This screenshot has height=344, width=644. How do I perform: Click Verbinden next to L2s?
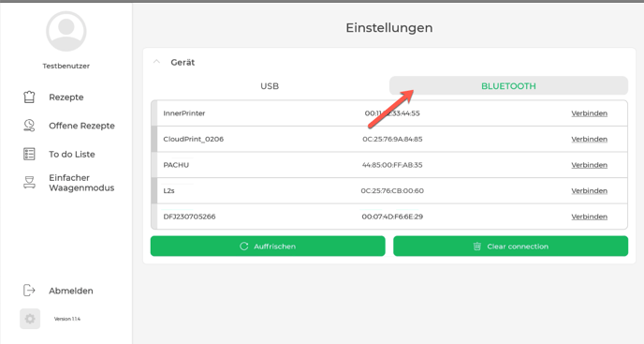[x=589, y=191]
